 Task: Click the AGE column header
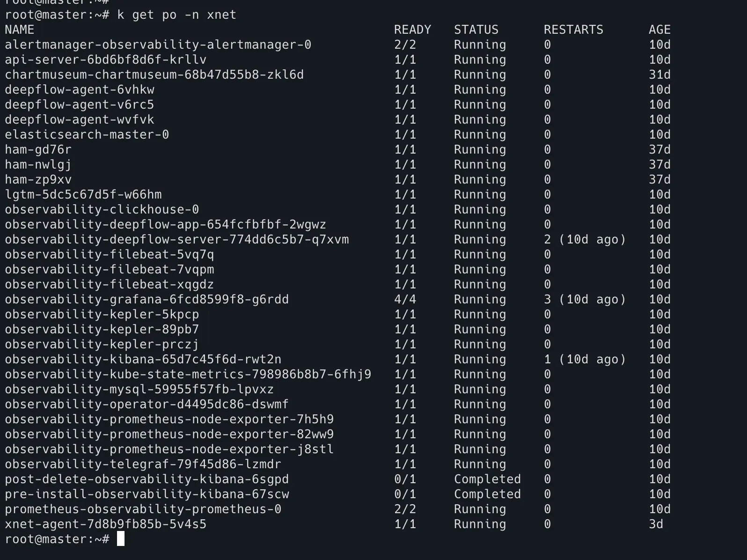tap(659, 29)
